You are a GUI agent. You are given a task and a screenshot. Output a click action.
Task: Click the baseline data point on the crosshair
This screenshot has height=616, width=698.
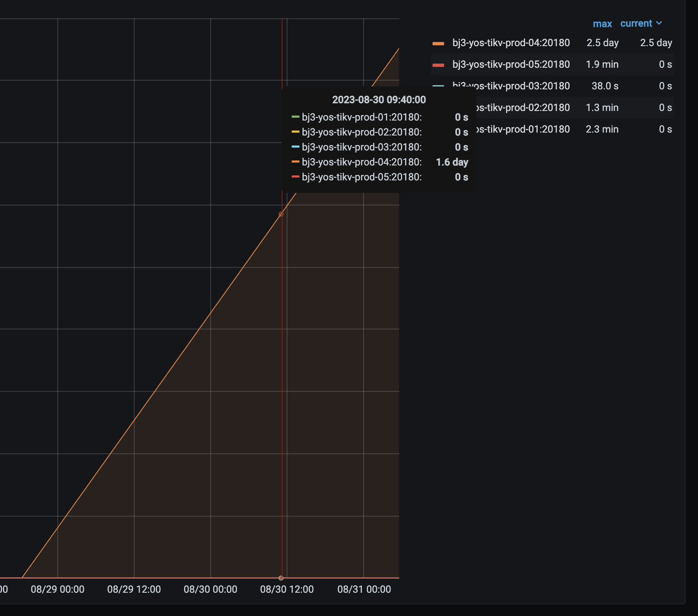tap(281, 578)
